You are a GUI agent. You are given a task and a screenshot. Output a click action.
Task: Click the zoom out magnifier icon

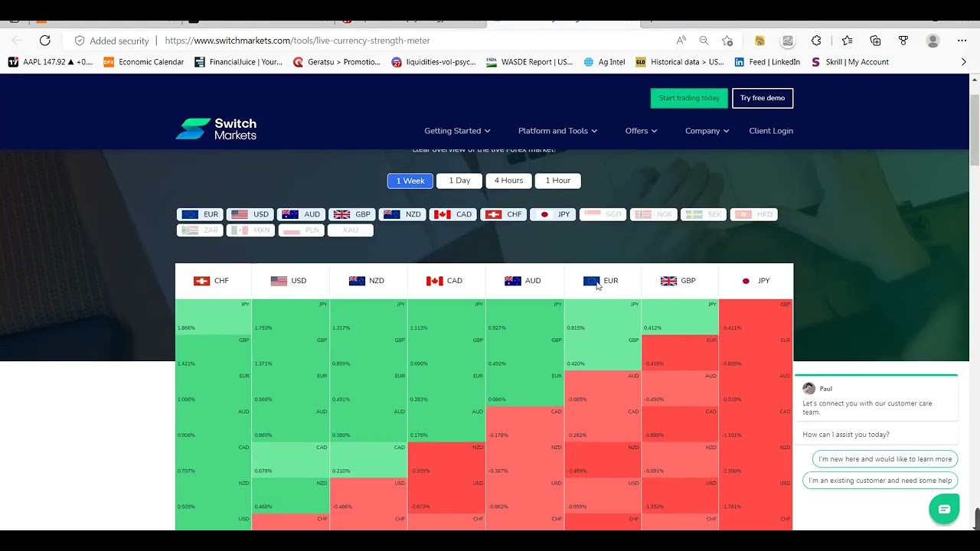(704, 41)
